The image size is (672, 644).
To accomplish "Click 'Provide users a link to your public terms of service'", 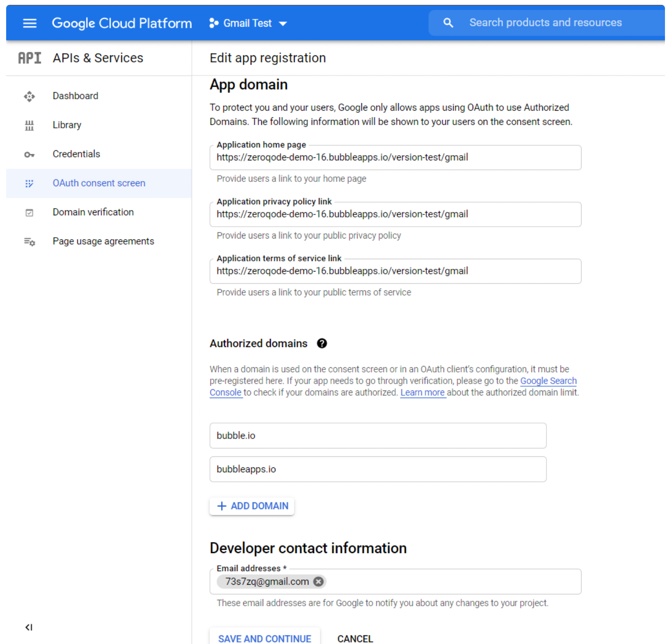I will [314, 293].
